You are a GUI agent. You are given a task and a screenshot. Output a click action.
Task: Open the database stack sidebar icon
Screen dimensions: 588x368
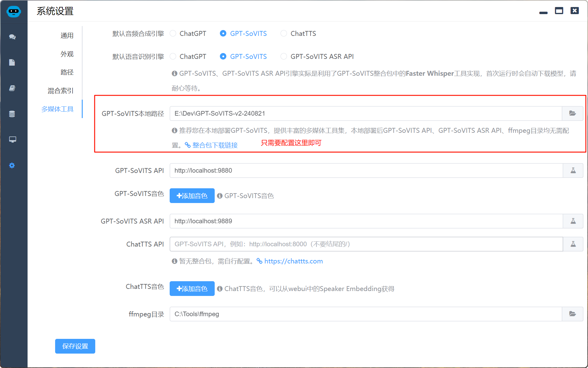point(12,114)
